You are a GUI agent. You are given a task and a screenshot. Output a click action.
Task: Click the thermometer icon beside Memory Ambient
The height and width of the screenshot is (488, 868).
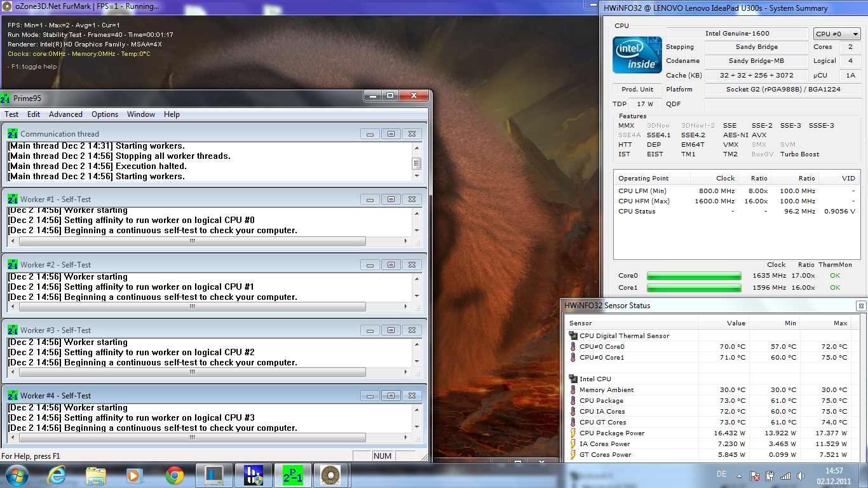(x=573, y=390)
